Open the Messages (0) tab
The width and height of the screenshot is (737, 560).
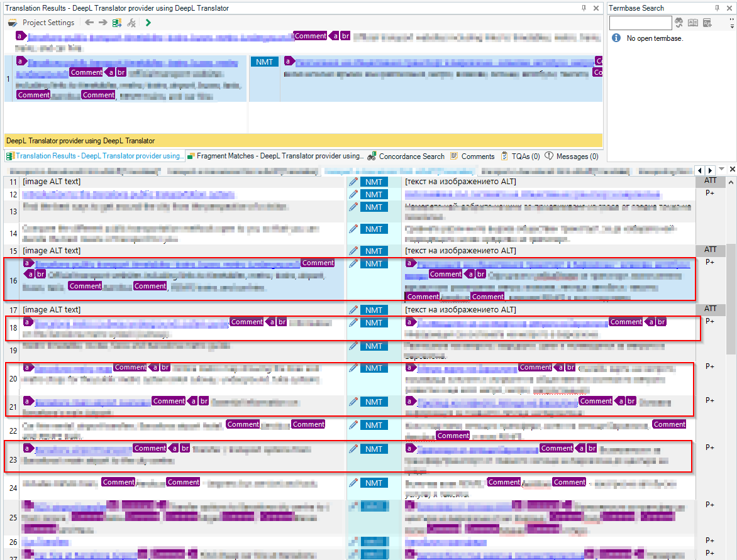pyautogui.click(x=572, y=156)
